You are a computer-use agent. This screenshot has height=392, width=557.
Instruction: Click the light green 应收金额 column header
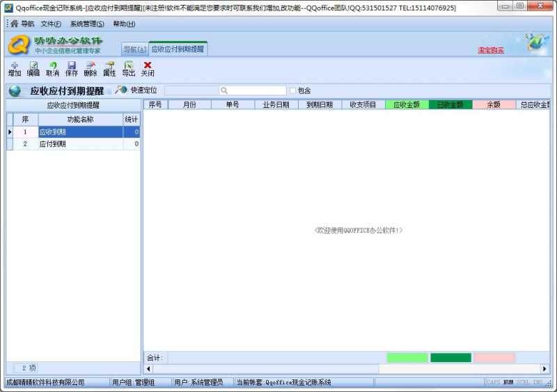point(407,104)
